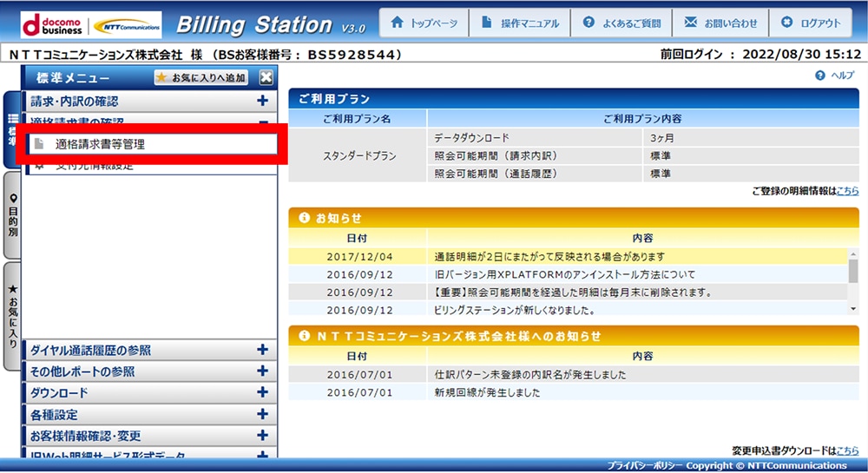Click the 3ヶ月 value cell
The width and height of the screenshot is (868, 473).
click(751, 138)
